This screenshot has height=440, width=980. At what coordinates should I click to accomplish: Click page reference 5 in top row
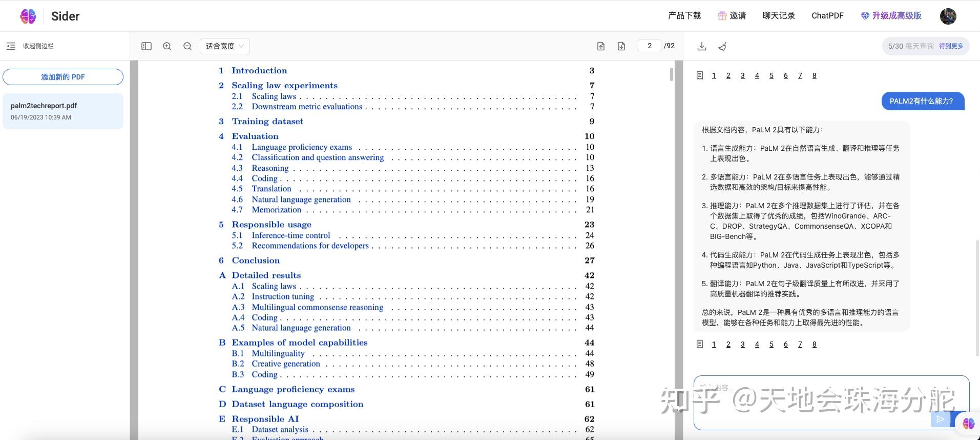(x=772, y=76)
